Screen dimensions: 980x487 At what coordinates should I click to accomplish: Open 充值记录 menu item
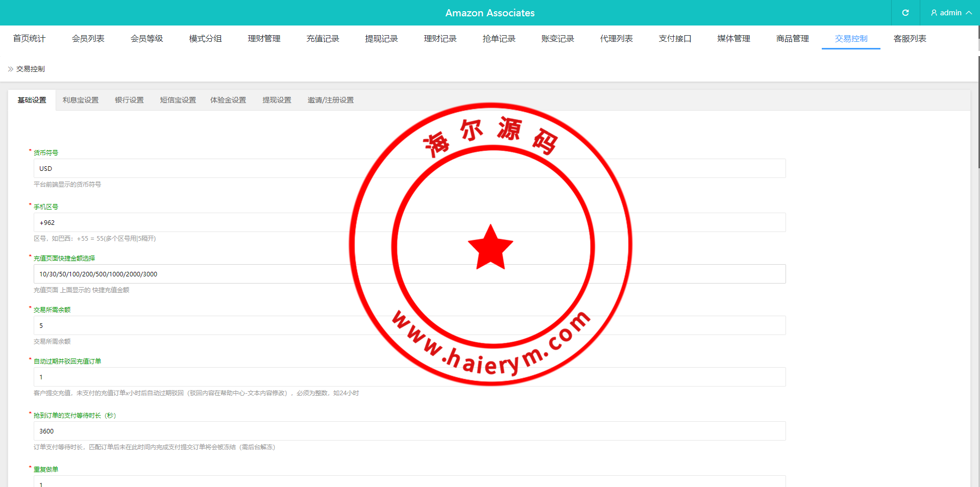323,39
